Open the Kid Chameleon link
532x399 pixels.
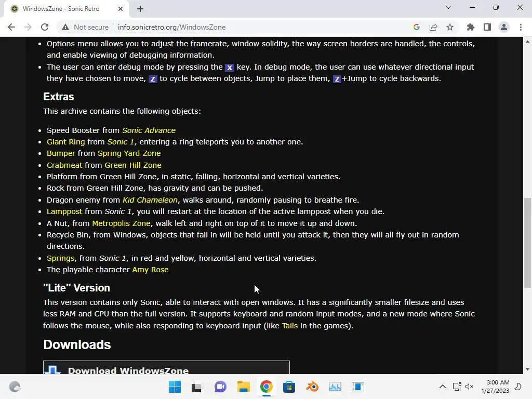click(x=150, y=200)
